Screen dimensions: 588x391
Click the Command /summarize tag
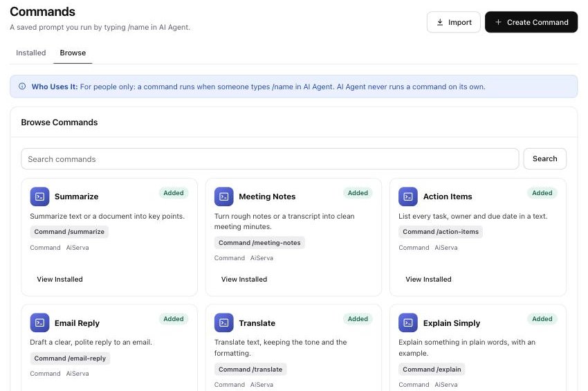click(69, 232)
